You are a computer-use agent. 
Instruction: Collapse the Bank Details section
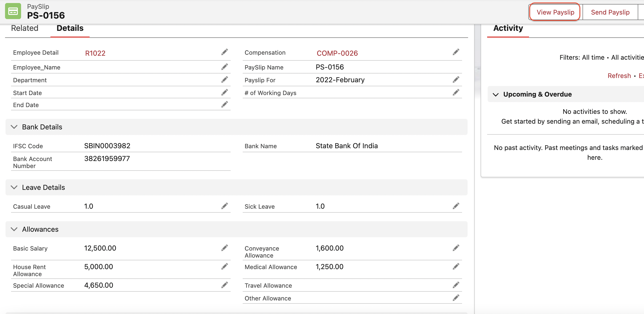tap(14, 127)
